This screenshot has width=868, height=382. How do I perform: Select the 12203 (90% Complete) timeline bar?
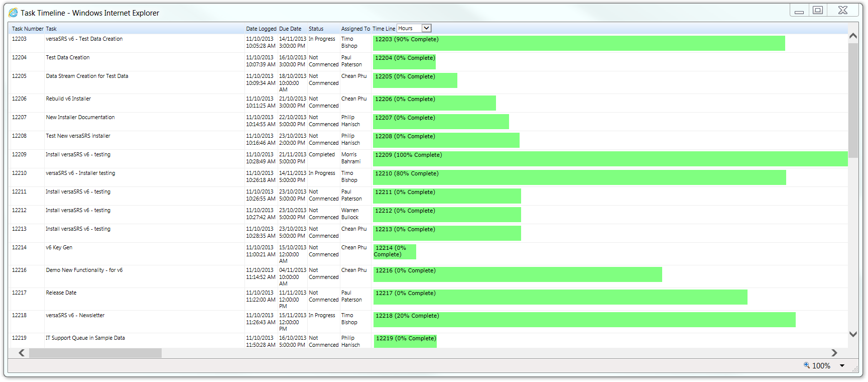579,43
